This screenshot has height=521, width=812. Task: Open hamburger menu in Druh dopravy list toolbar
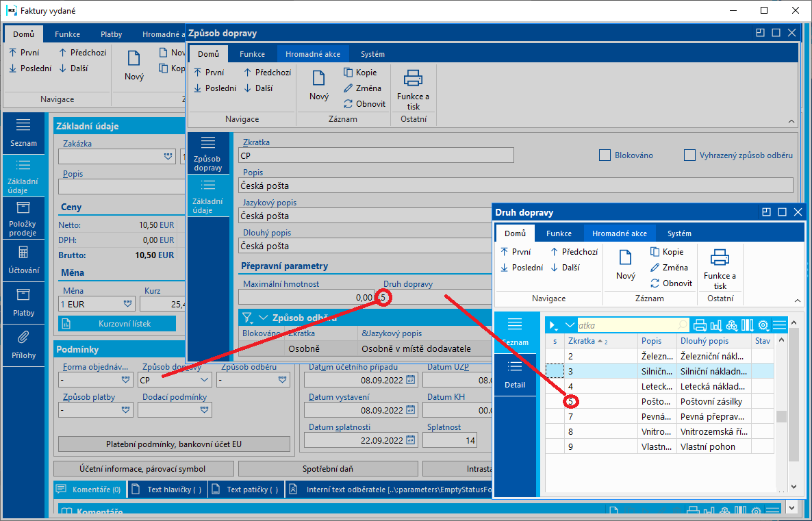pos(779,325)
